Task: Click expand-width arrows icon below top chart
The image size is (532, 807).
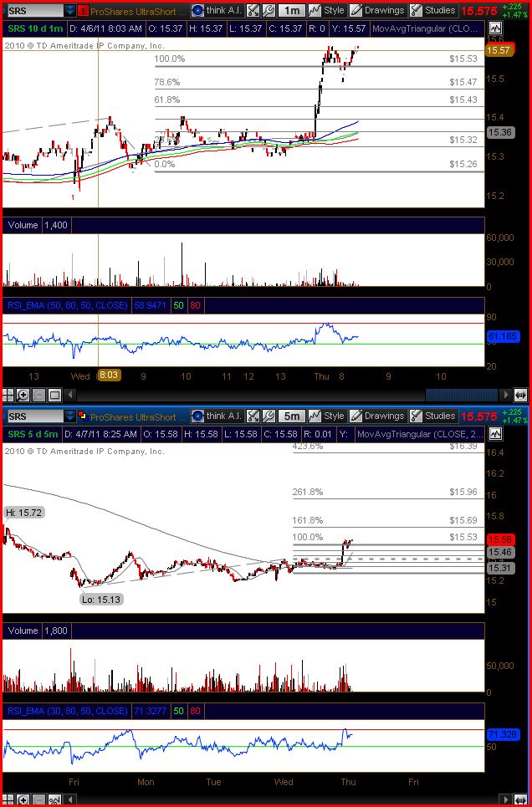Action: click(x=520, y=396)
